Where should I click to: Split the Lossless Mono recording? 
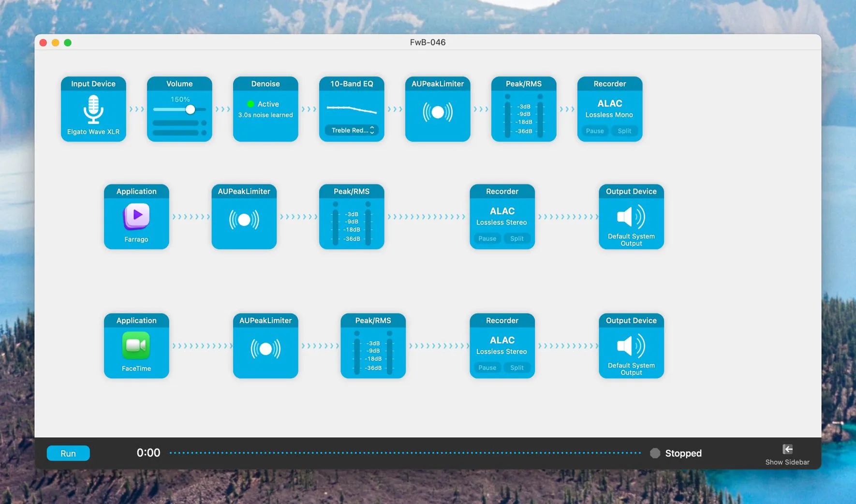(624, 131)
